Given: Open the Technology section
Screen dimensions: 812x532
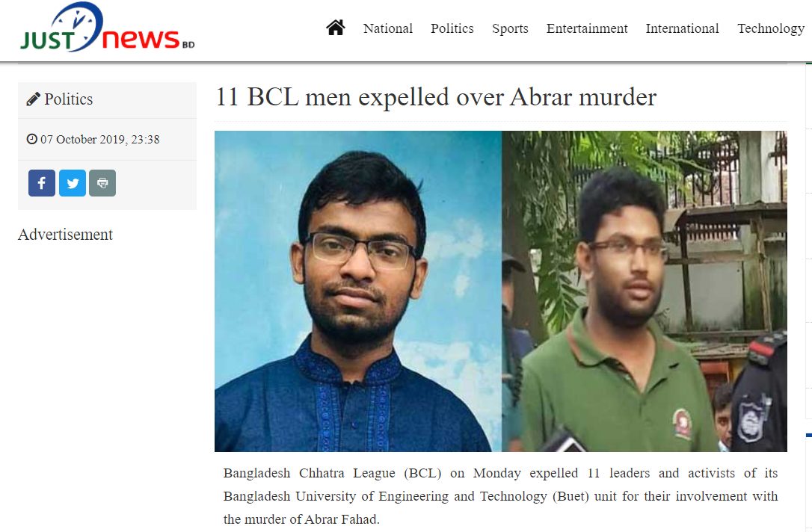Looking at the screenshot, I should tap(771, 28).
